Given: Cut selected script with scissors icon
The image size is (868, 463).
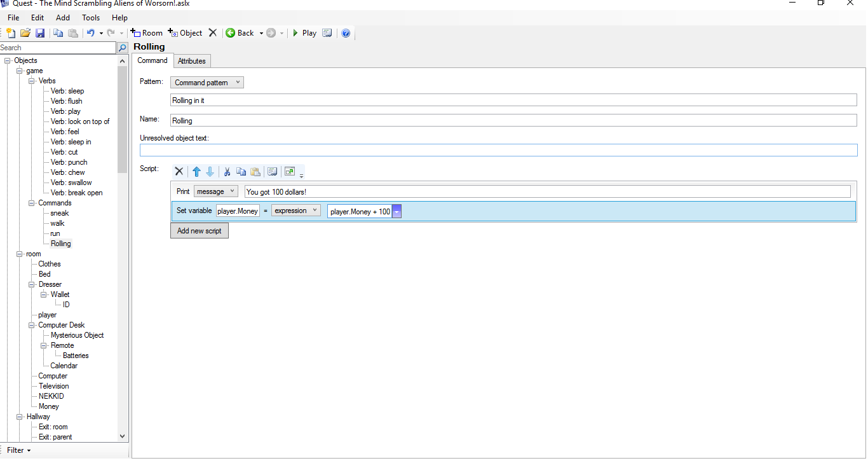Looking at the screenshot, I should tap(226, 172).
